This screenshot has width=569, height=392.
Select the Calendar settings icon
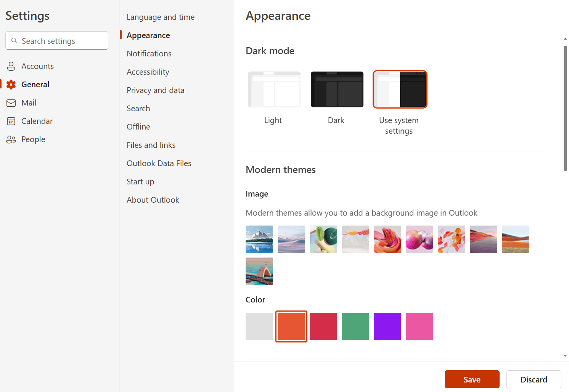tap(11, 121)
